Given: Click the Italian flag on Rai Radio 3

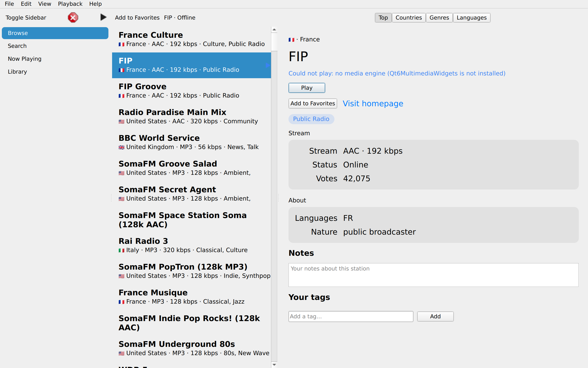Looking at the screenshot, I should point(122,250).
